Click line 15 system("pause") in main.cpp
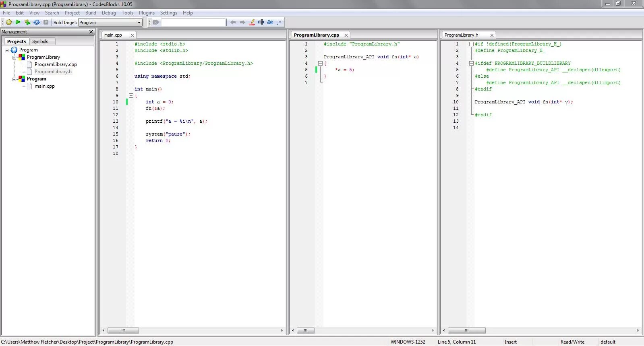 click(x=168, y=134)
